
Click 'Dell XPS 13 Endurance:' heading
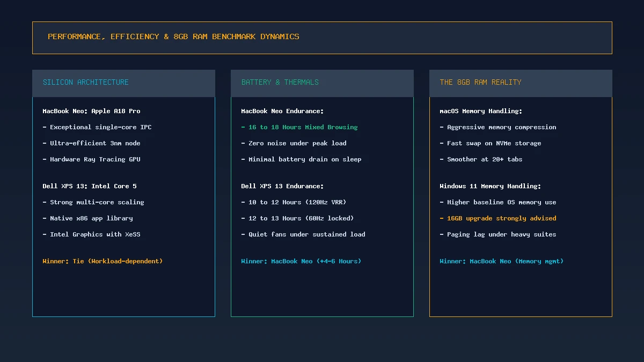(282, 186)
